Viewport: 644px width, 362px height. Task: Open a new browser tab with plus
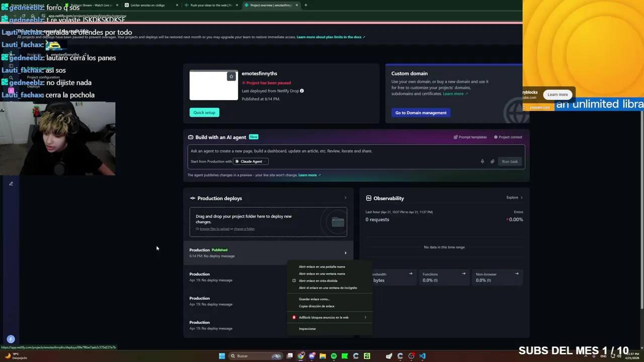305,5
